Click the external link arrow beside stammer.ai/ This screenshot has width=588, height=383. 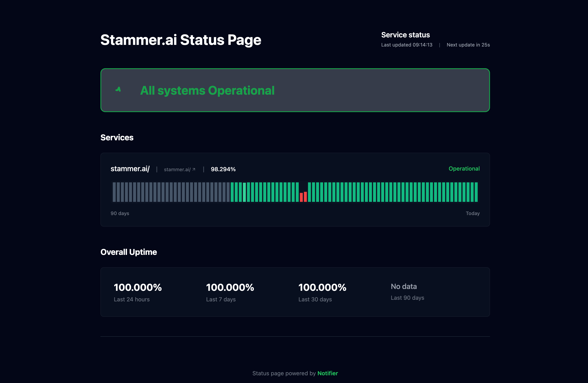[x=194, y=169]
